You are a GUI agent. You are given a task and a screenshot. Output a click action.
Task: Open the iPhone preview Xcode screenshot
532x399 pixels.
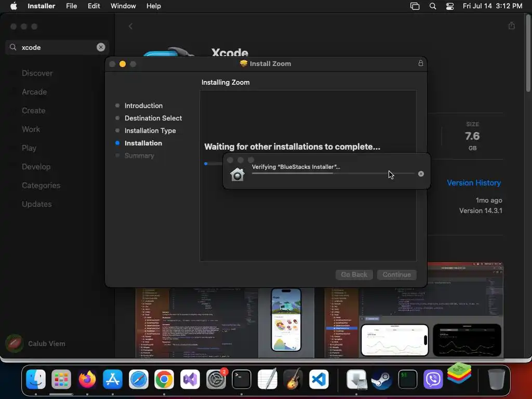(x=286, y=320)
